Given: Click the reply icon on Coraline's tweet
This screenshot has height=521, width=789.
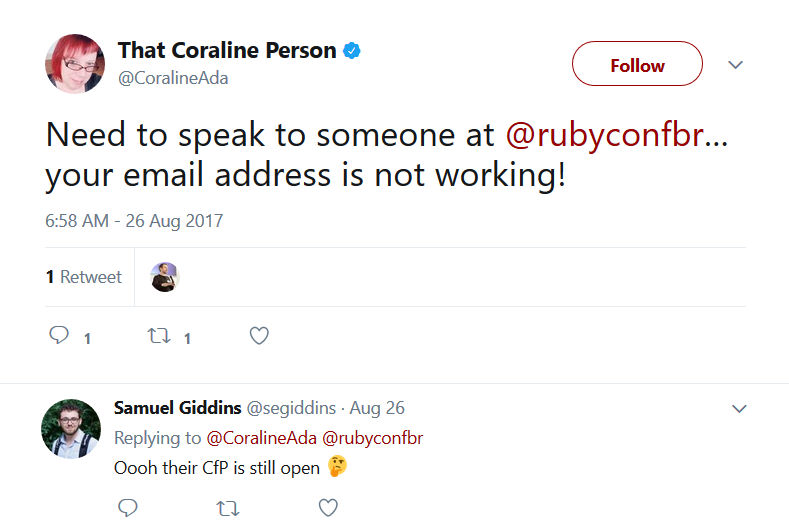Looking at the screenshot, I should pos(59,335).
